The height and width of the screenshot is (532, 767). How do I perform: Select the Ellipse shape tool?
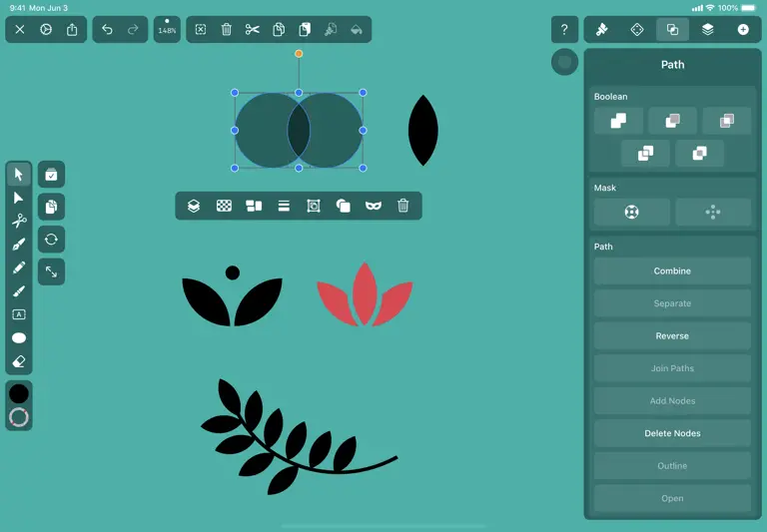pyautogui.click(x=19, y=338)
